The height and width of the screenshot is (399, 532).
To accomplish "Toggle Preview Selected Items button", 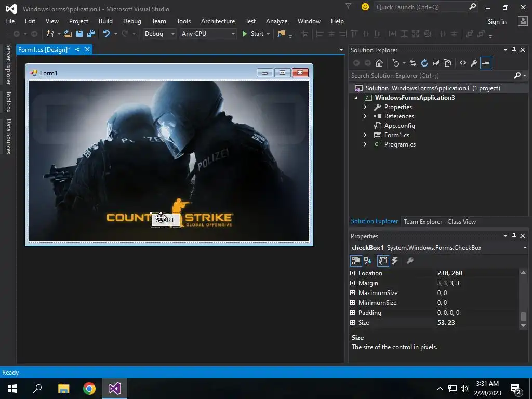I will click(x=486, y=63).
